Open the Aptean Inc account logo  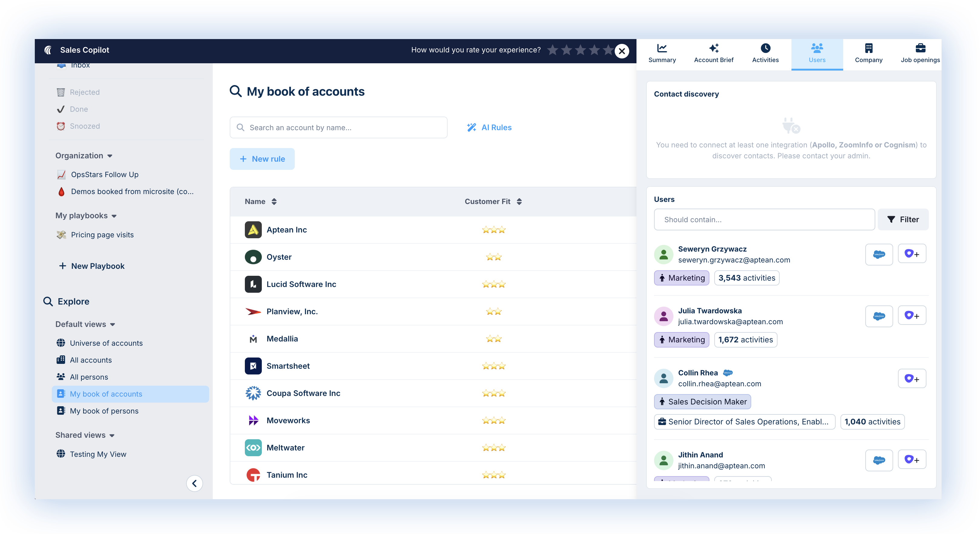pyautogui.click(x=253, y=229)
